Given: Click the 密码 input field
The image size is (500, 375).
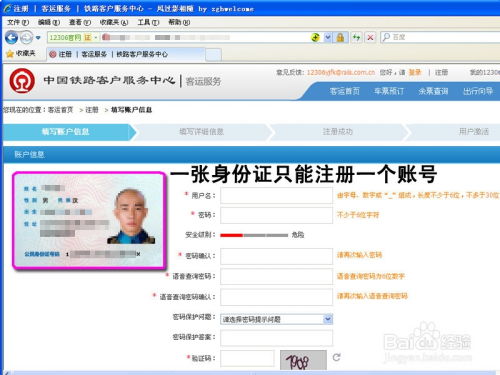Looking at the screenshot, I should [276, 215].
